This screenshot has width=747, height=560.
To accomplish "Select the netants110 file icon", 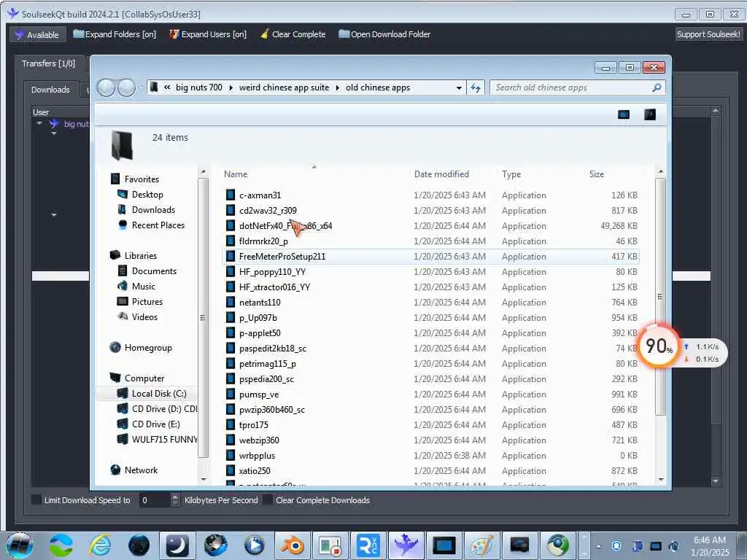I will click(231, 302).
